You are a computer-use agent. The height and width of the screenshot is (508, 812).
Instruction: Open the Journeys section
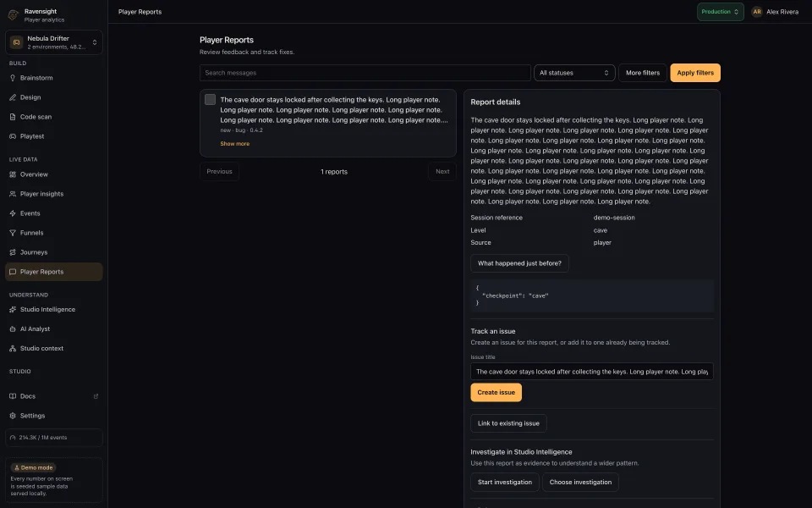tap(54, 252)
